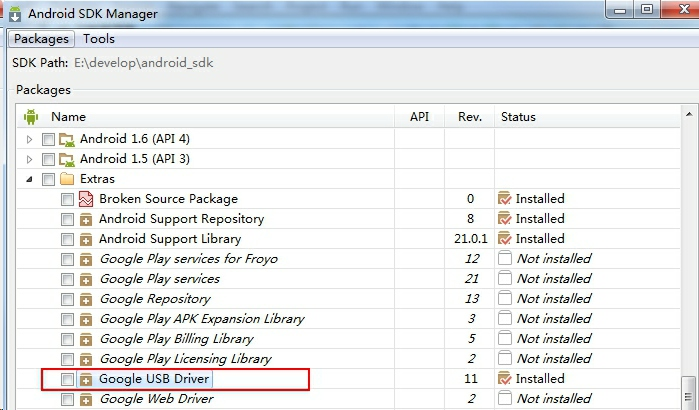The image size is (699, 410).
Task: Select the Broken Source Package row name
Action: [x=168, y=199]
